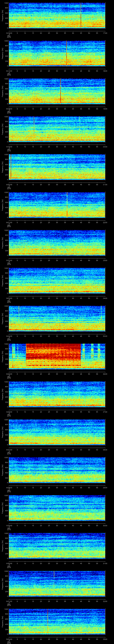Click the 8:24:00 time label
The height and width of the screenshot is (644, 114).
click(x=9, y=336)
